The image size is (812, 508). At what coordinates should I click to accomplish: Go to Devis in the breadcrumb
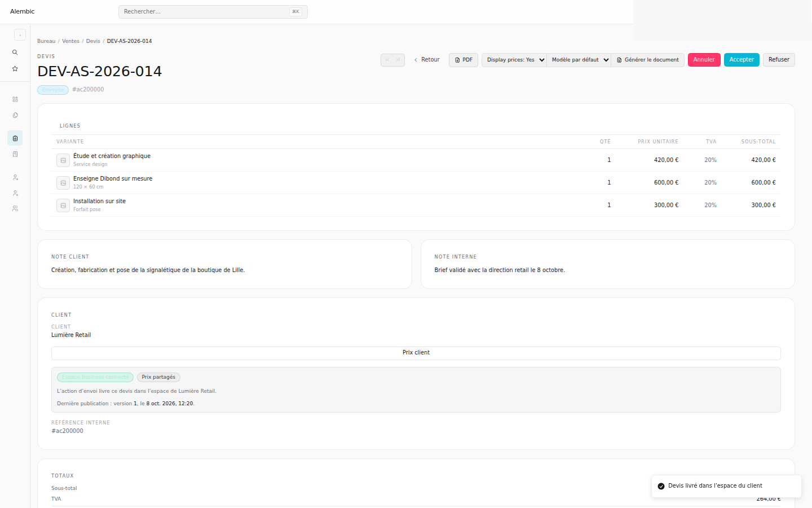(x=93, y=41)
